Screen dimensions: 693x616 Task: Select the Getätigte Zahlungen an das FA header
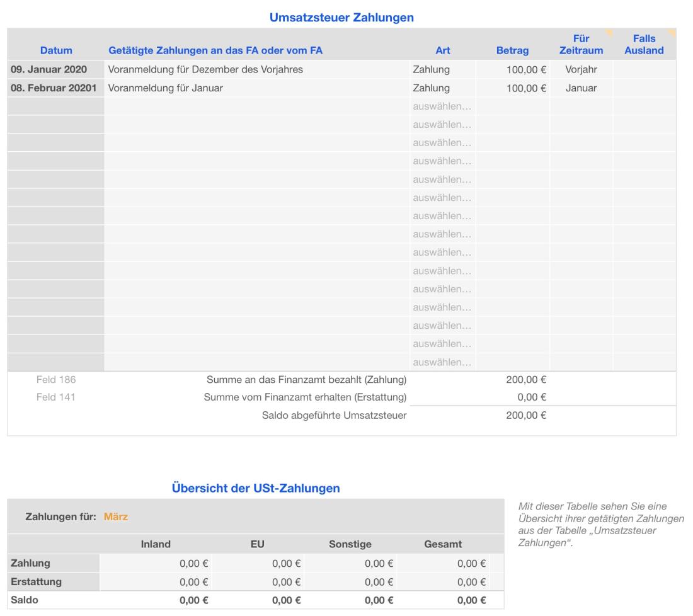[220, 50]
